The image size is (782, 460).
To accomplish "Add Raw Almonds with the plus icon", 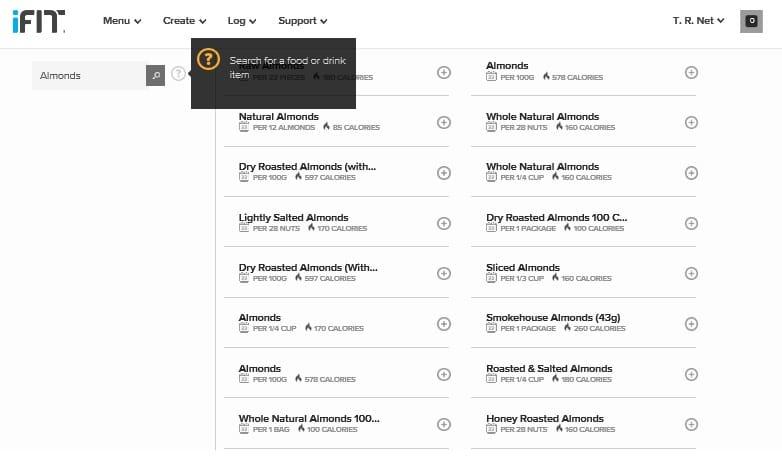I will (x=444, y=72).
